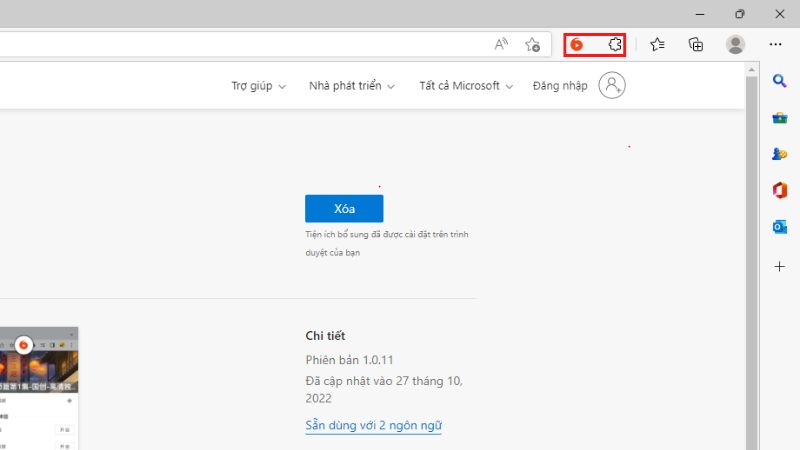Launch Microsoft Office from sidebar
This screenshot has width=800, height=450.
point(779,190)
